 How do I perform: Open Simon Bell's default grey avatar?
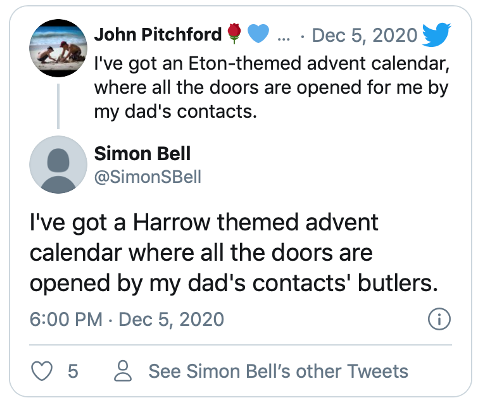[x=58, y=165]
